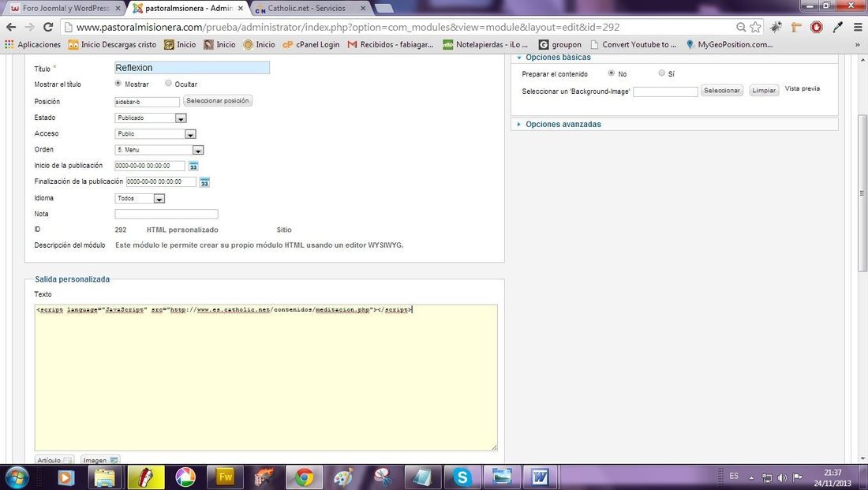868x490 pixels.
Task: Open the AdBlock stop-hand extension icon
Action: (817, 27)
